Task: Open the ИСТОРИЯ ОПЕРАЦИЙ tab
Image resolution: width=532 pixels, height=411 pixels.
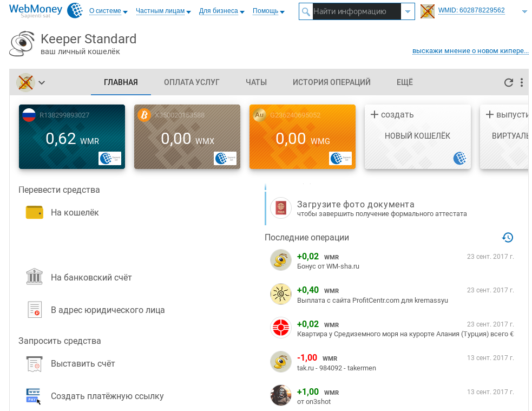Action: tap(331, 82)
